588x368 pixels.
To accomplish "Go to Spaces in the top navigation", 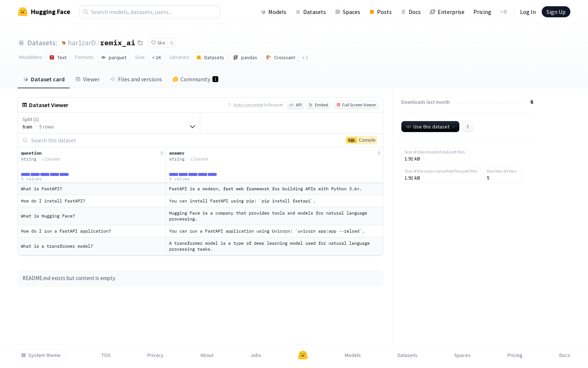I will click(x=348, y=12).
